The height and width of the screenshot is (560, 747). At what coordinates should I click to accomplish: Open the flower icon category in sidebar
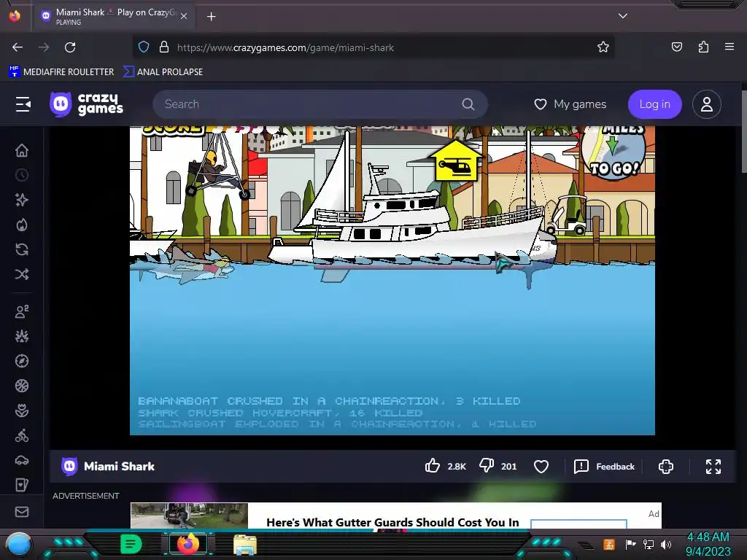pyautogui.click(x=22, y=411)
